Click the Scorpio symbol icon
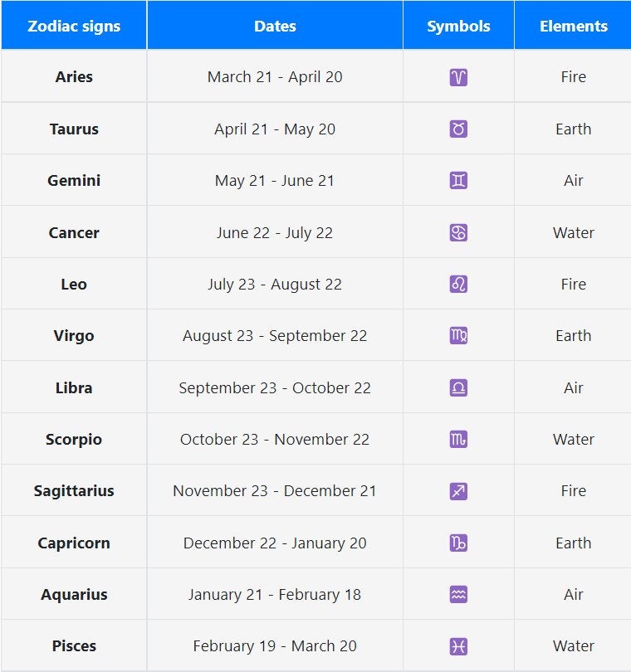The image size is (631, 672). coord(458,440)
